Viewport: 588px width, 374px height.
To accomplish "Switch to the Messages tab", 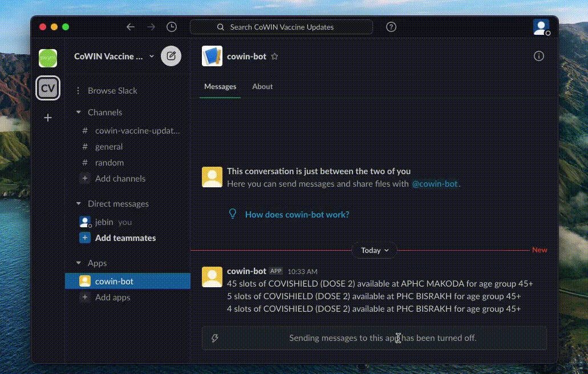I will (x=220, y=86).
